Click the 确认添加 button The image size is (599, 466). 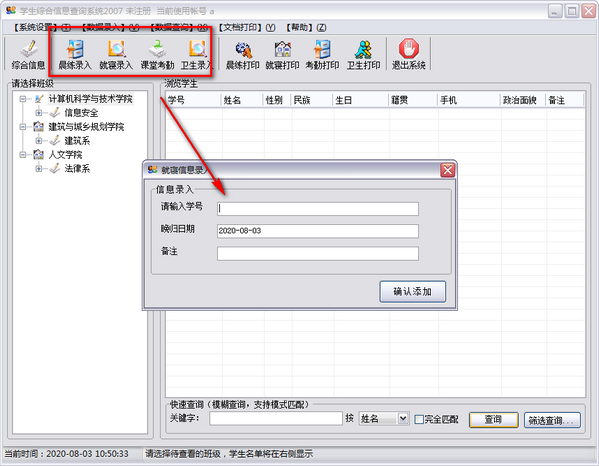tap(413, 292)
